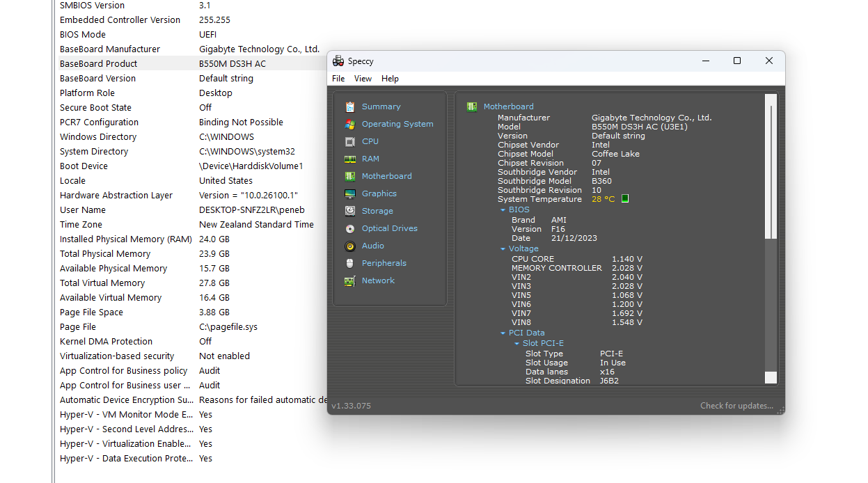Screen dimensions: 868x483
Task: Select the PCR7 Configuration row
Action: tap(191, 122)
